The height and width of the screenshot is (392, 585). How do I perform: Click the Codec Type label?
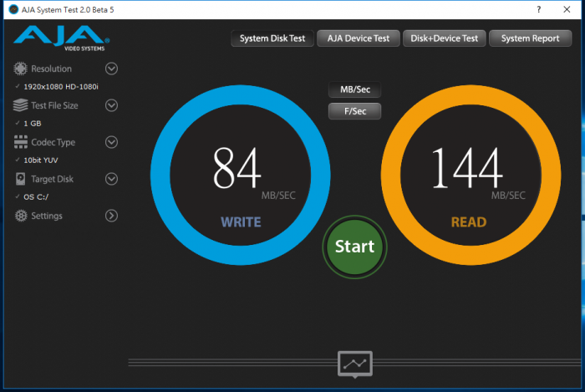click(x=53, y=142)
